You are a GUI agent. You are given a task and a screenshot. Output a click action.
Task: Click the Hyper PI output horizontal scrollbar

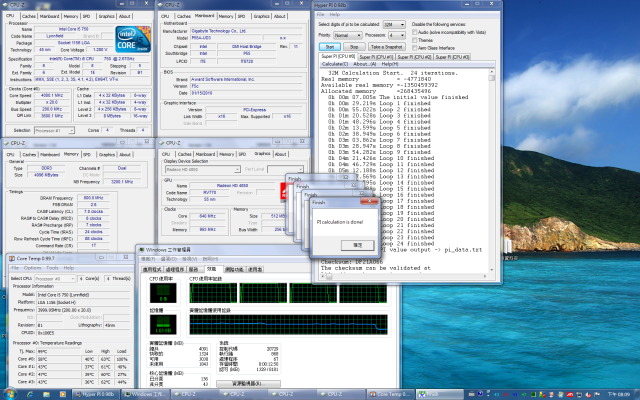tap(404, 276)
